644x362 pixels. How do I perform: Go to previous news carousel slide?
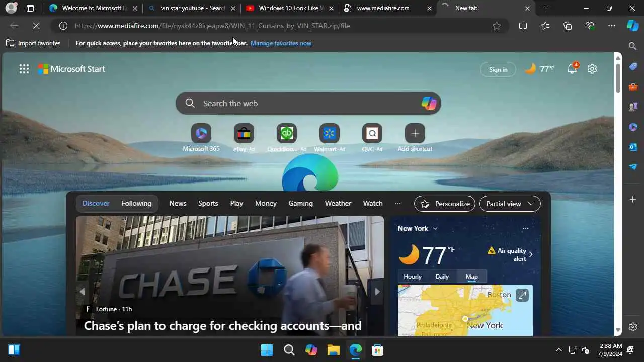pyautogui.click(x=82, y=291)
